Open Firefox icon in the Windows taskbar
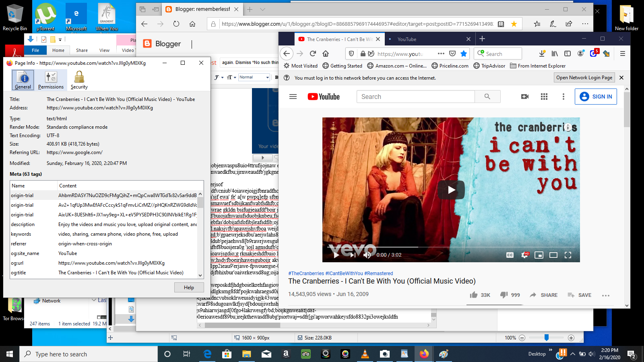The height and width of the screenshot is (362, 644). coord(424,354)
